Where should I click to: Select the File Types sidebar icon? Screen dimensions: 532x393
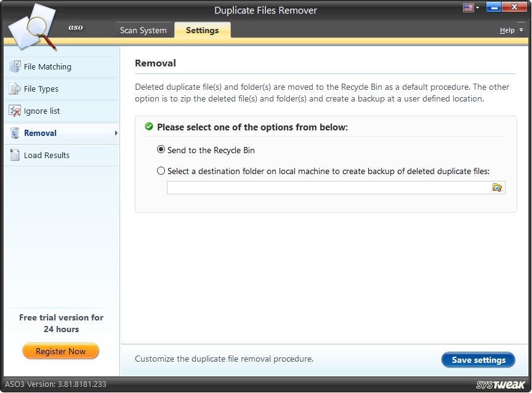click(14, 89)
